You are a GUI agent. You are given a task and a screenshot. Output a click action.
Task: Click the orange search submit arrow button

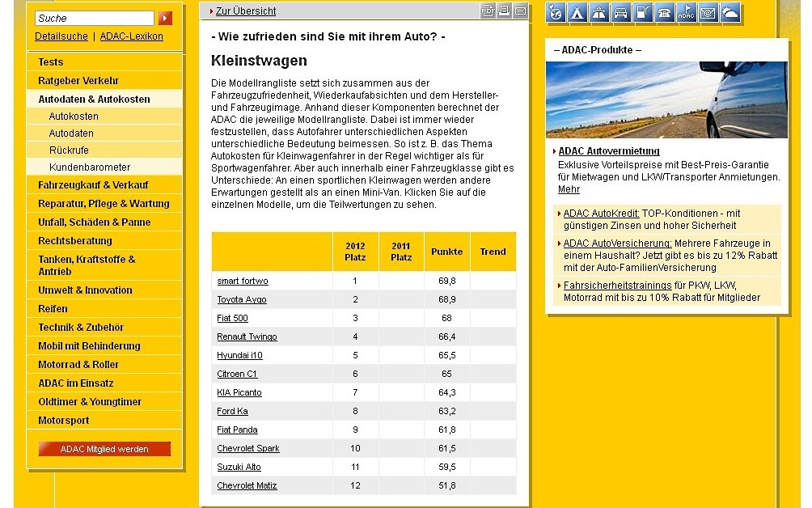(x=165, y=18)
